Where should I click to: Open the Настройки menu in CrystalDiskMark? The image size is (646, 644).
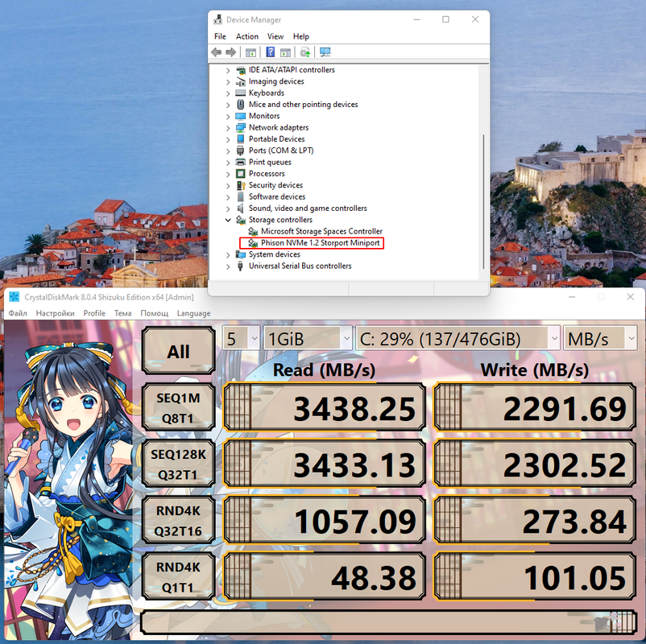pos(56,313)
